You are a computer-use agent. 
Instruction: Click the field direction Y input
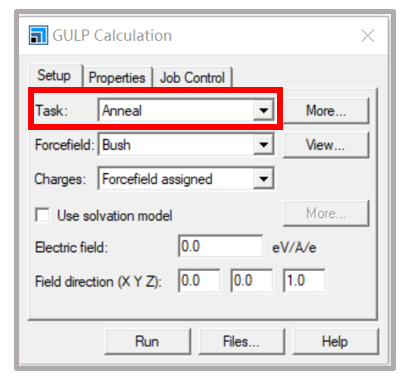click(252, 281)
